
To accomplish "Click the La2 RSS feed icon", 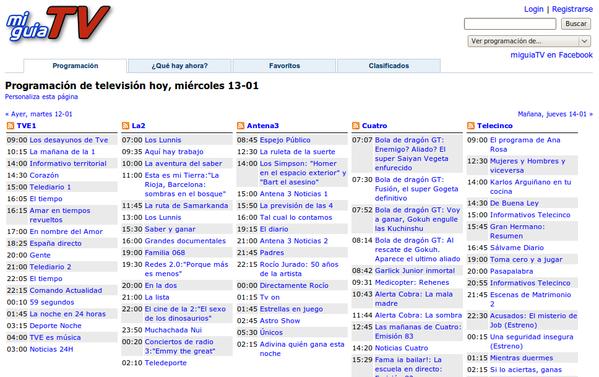I will coord(125,126).
